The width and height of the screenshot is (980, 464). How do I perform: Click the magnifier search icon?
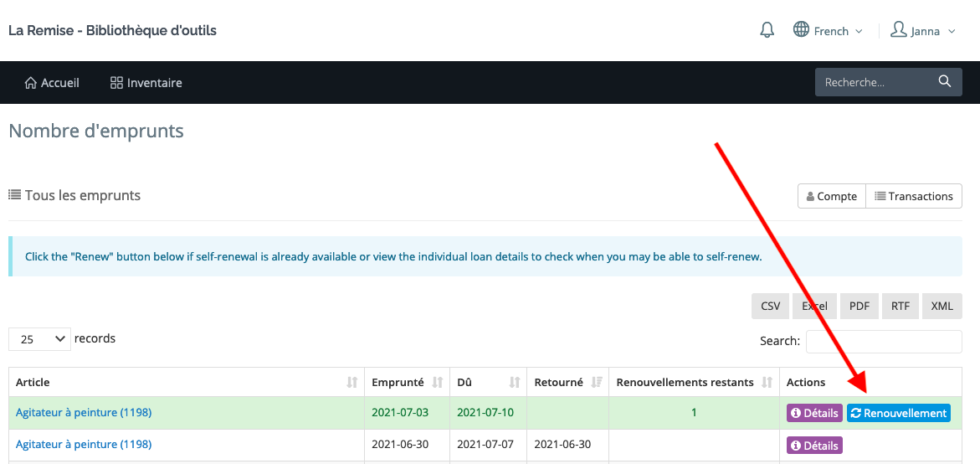[x=945, y=82]
